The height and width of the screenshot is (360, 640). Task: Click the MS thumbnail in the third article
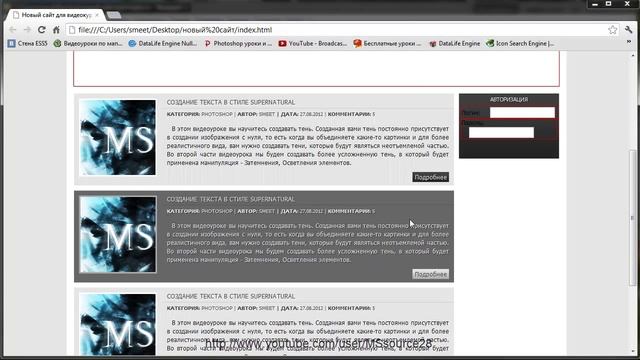point(118,324)
